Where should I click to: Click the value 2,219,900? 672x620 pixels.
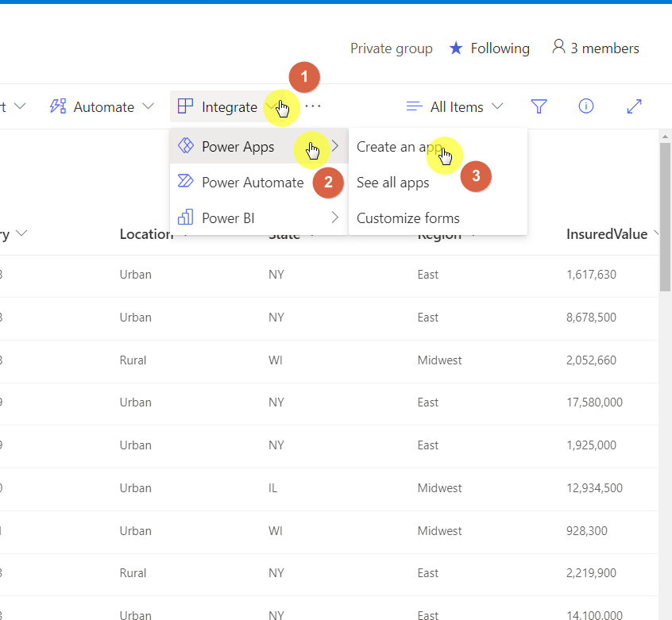coord(591,573)
